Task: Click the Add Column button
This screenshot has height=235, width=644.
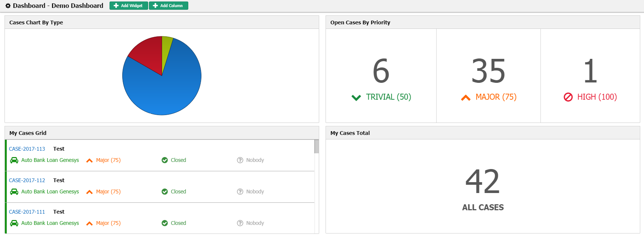Action: click(168, 6)
